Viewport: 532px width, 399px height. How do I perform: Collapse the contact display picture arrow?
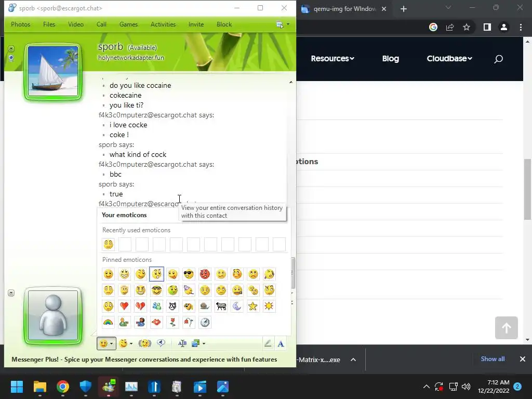pos(11,48)
